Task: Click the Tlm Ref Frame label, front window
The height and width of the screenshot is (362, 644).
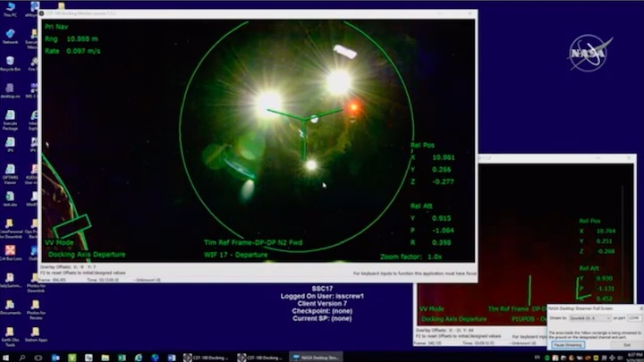Action: coord(253,242)
